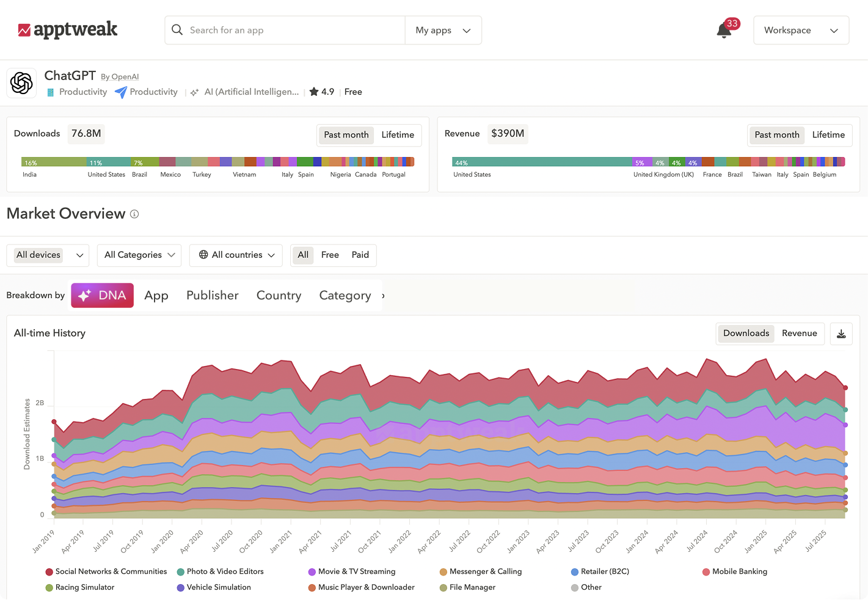
Task: Click the $390M revenue value
Action: pyautogui.click(x=508, y=134)
